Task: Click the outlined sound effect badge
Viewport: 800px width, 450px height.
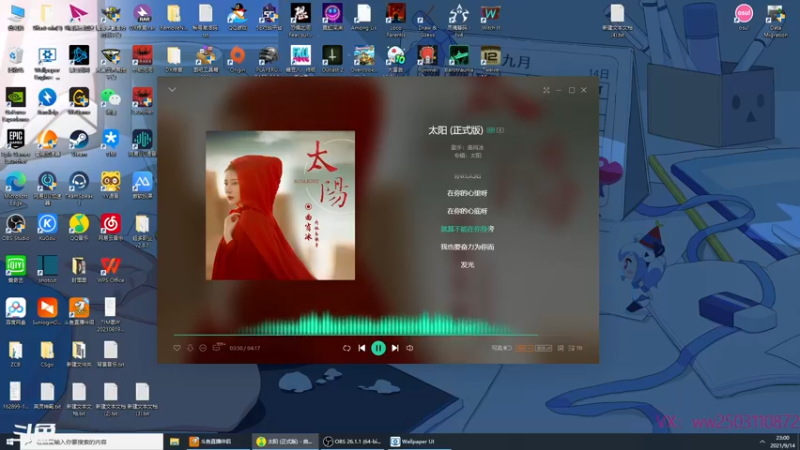Action: [543, 348]
